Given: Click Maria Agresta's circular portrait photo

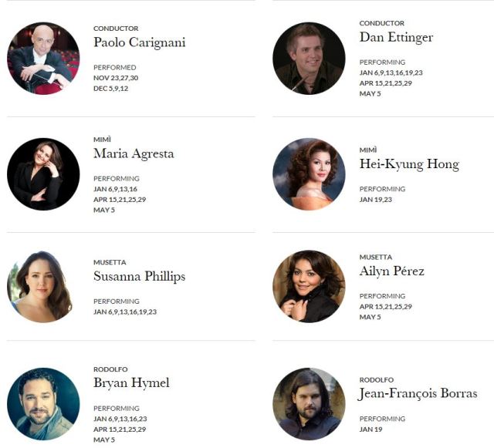Looking at the screenshot, I should point(43,174).
